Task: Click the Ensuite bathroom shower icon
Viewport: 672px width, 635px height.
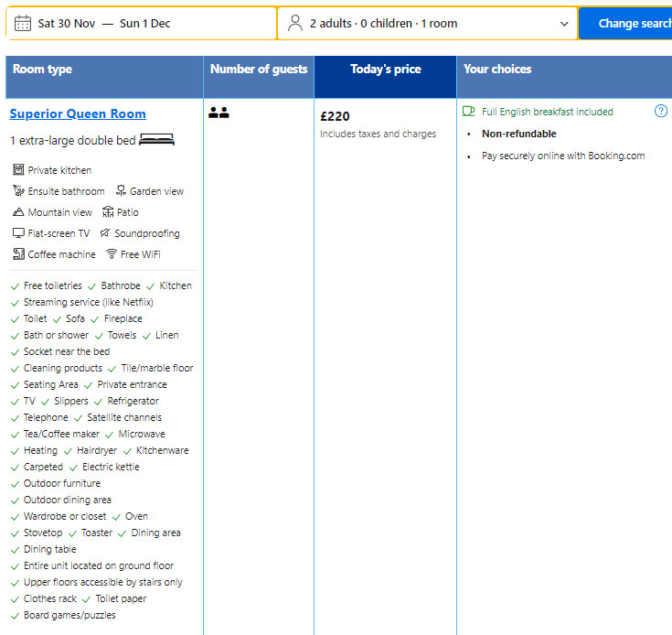Action: [18, 191]
